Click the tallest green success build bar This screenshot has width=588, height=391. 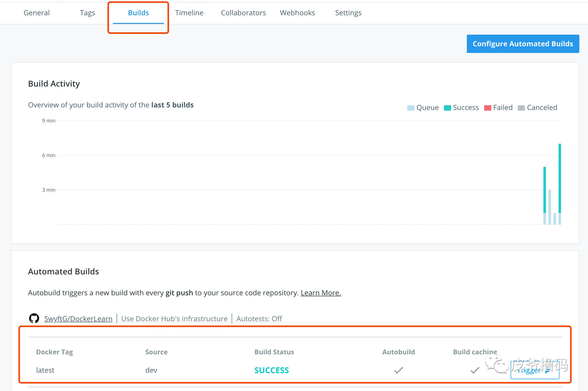click(559, 178)
